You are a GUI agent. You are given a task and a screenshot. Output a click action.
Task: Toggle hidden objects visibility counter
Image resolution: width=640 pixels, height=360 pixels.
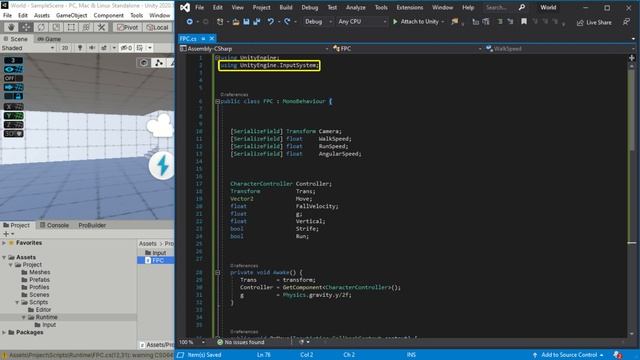[x=127, y=48]
